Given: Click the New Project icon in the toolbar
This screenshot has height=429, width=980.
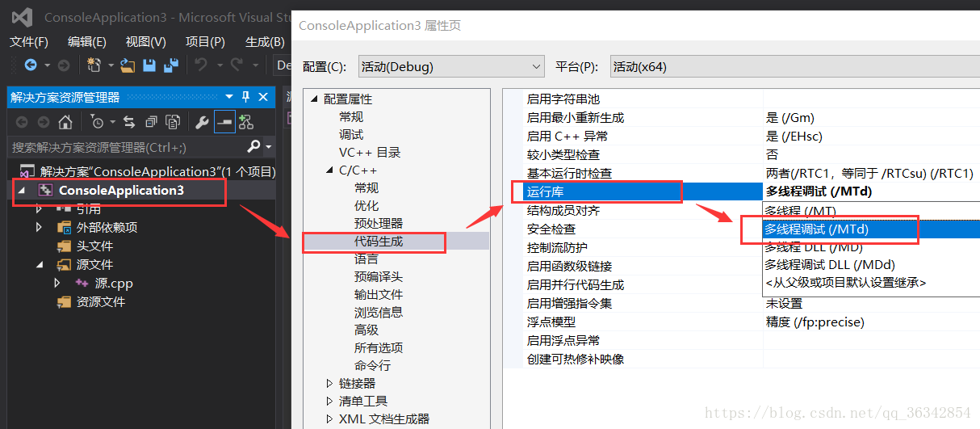Looking at the screenshot, I should click(x=94, y=65).
